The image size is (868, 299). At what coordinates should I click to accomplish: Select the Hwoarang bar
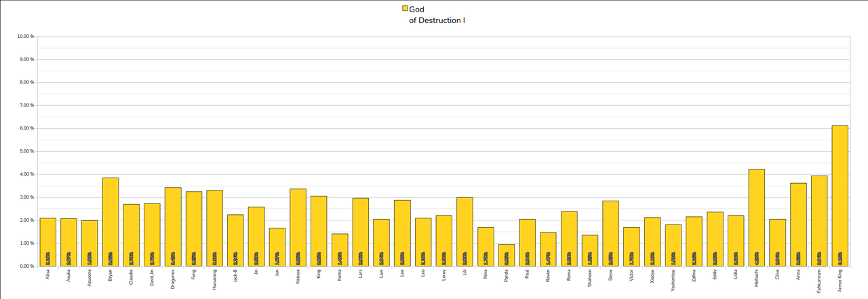pos(214,228)
